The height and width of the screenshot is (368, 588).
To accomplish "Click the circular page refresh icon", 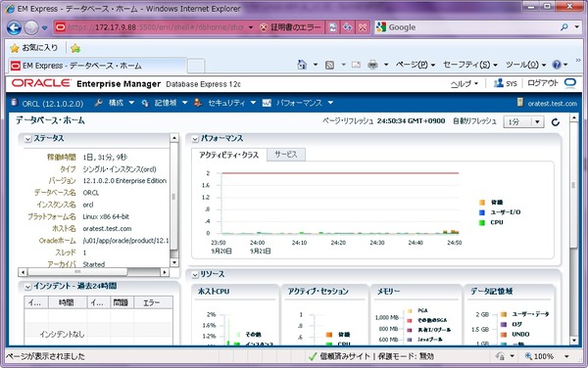I will tap(556, 121).
